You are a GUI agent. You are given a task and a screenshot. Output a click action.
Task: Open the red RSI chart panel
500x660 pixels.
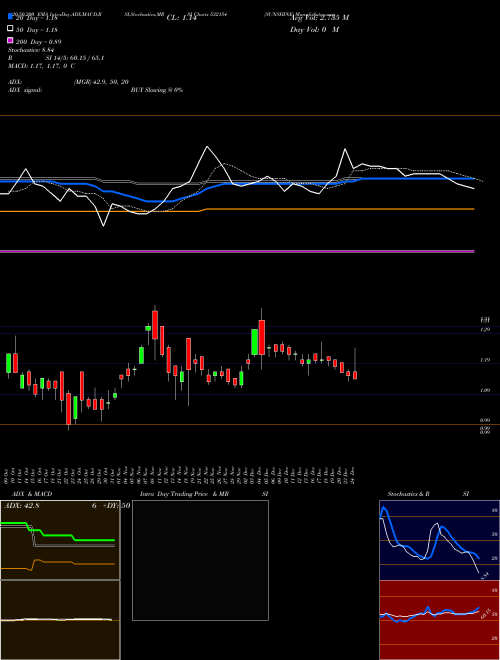439,620
